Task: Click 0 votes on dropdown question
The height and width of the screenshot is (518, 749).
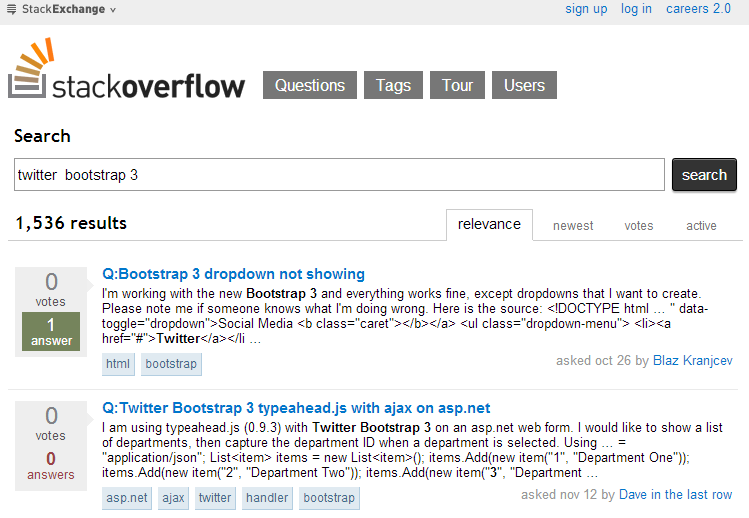Action: 51,290
